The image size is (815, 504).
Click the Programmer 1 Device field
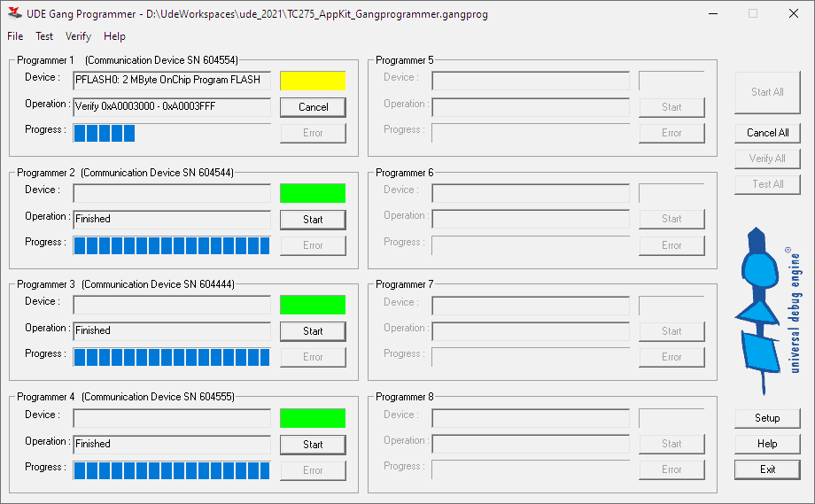coord(172,81)
